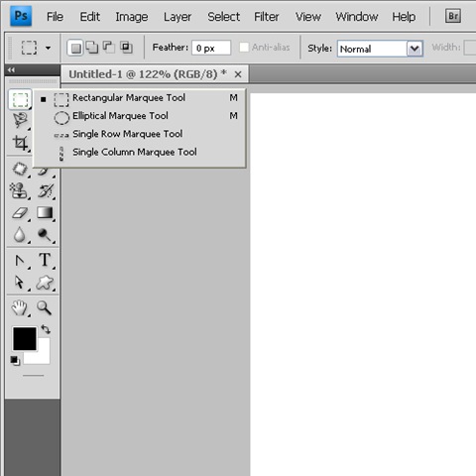Image resolution: width=476 pixels, height=476 pixels.
Task: Select the Clone Stamp tool
Action: click(18, 190)
